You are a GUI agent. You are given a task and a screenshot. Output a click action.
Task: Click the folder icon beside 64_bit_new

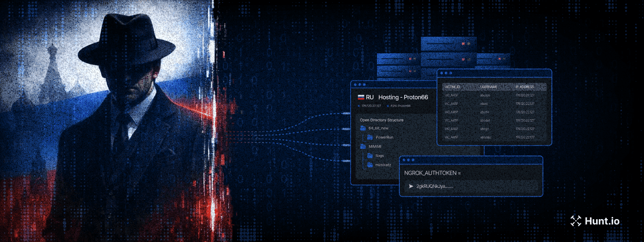tap(363, 128)
